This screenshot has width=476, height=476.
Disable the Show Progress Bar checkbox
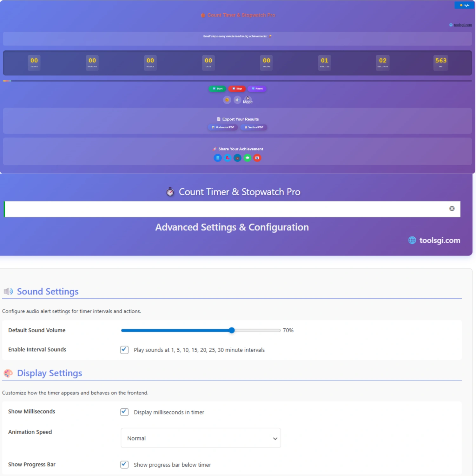click(x=124, y=465)
